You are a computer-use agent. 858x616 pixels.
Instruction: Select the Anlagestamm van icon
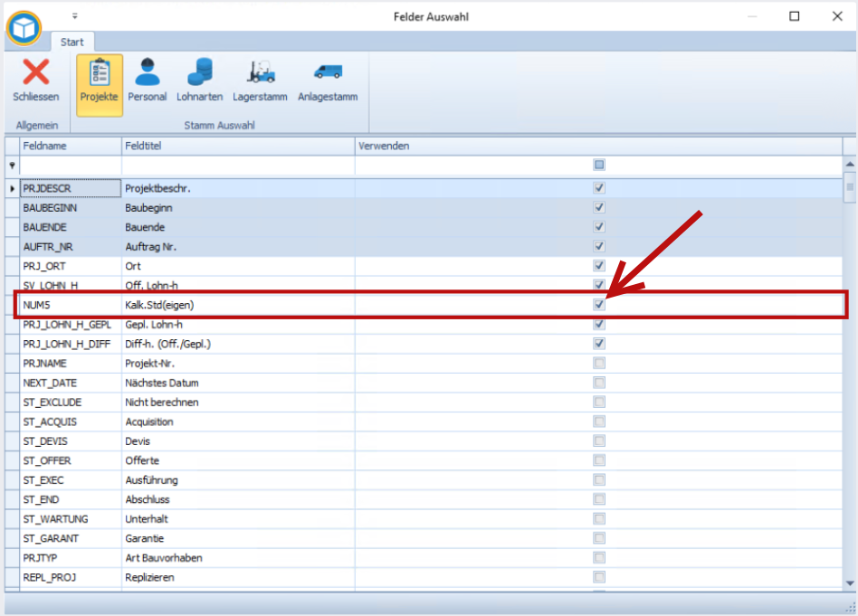pyautogui.click(x=328, y=72)
